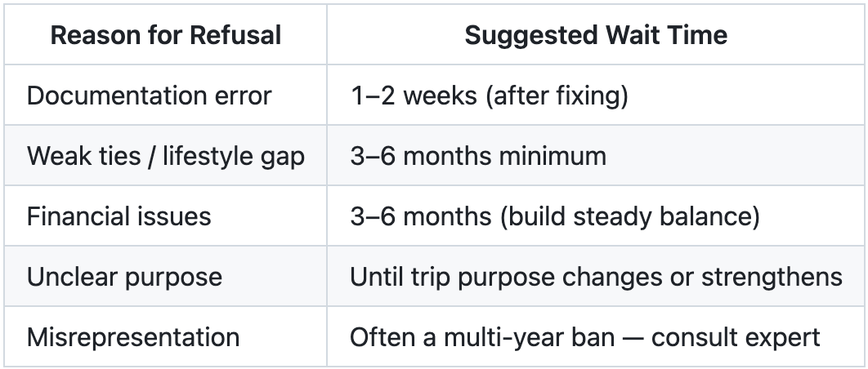
Task: Select the 1–2 weeks (after fixing) cell
Action: 596,96
